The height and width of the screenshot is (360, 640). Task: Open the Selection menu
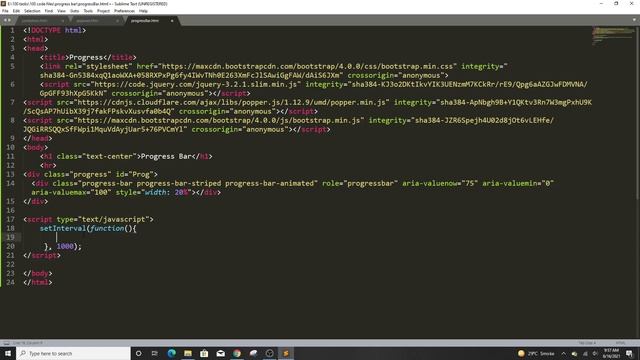pos(32,11)
